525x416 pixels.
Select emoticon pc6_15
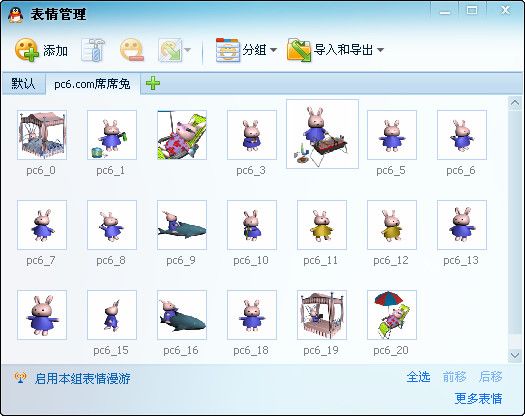point(112,315)
